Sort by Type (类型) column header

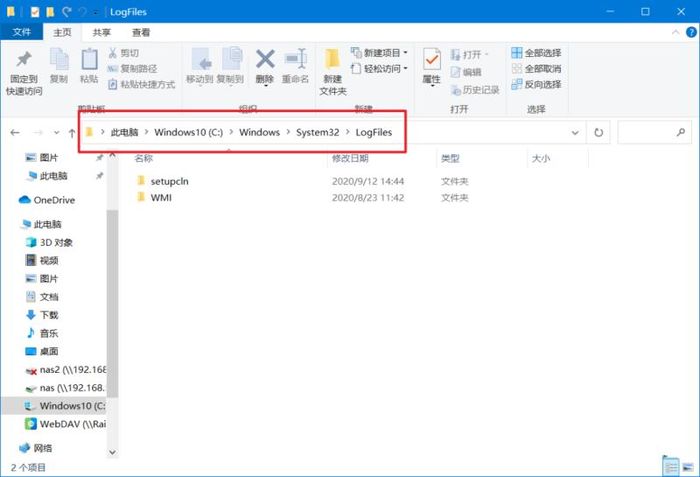(450, 158)
